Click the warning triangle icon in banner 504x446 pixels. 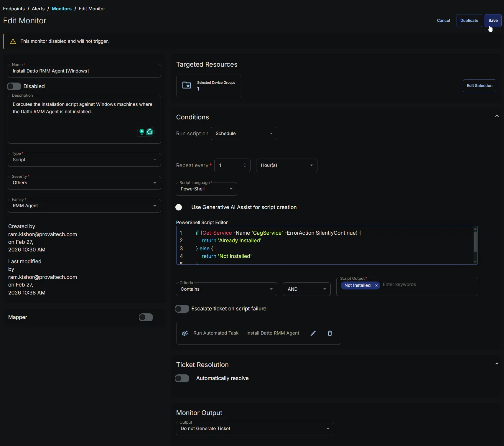(x=13, y=41)
